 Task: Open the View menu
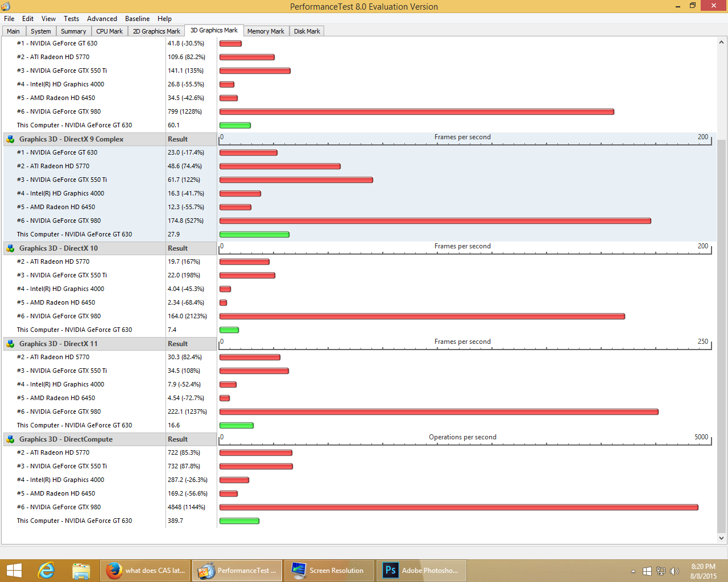click(x=49, y=19)
